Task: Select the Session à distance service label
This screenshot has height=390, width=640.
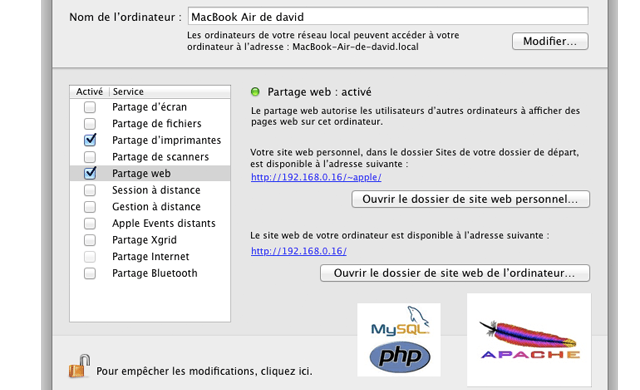Action: click(x=156, y=190)
